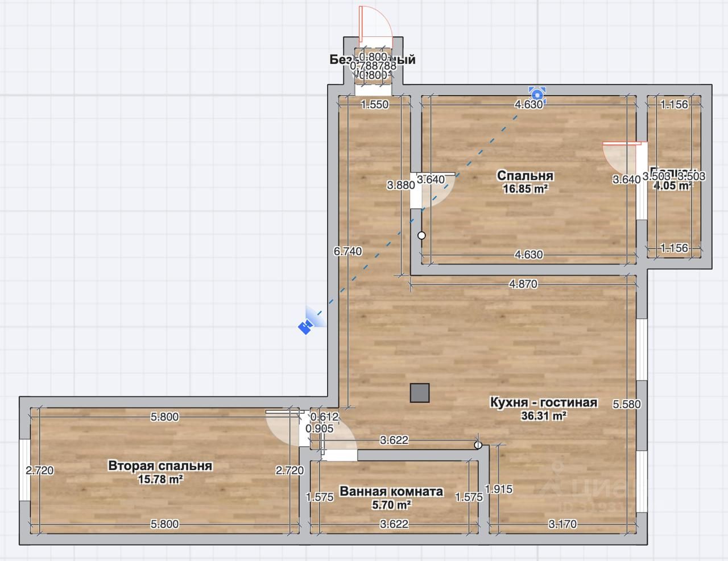Click the round wall handle above Ванная комната
The height and width of the screenshot is (561, 728).
point(478,445)
